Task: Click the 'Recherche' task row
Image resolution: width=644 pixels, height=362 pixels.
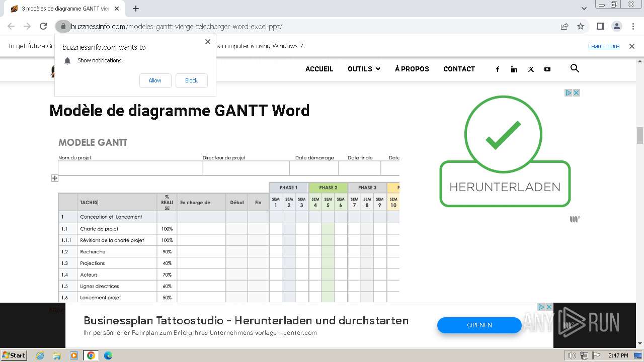Action: point(229,251)
